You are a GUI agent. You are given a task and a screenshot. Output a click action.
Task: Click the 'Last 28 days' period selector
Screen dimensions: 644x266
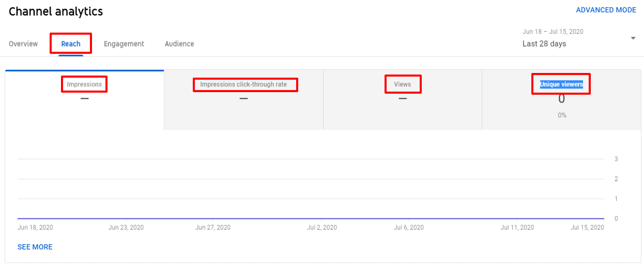pyautogui.click(x=544, y=44)
